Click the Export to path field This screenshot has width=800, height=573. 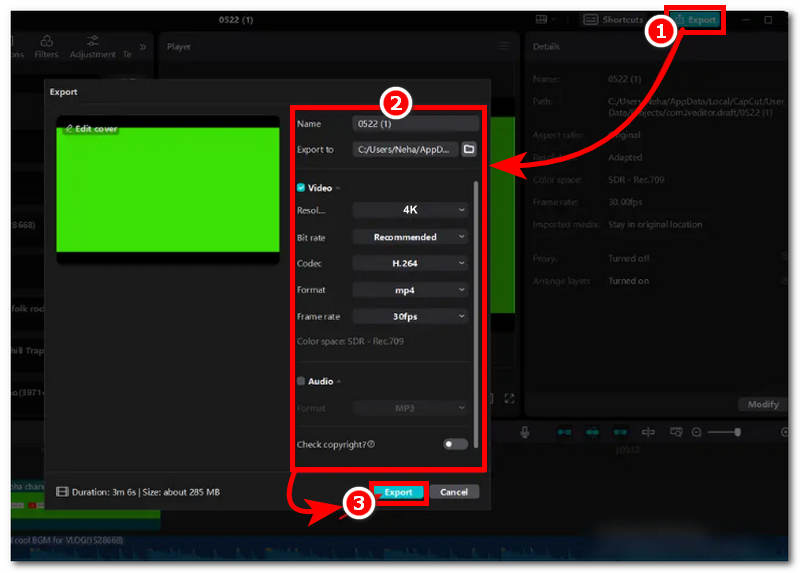pyautogui.click(x=405, y=150)
